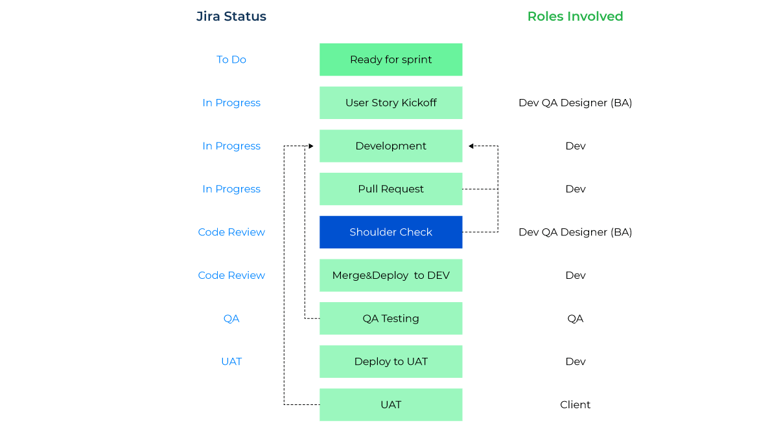The image size is (781, 427).
Task: Select the Merge&Deploy to DEV box
Action: point(390,275)
